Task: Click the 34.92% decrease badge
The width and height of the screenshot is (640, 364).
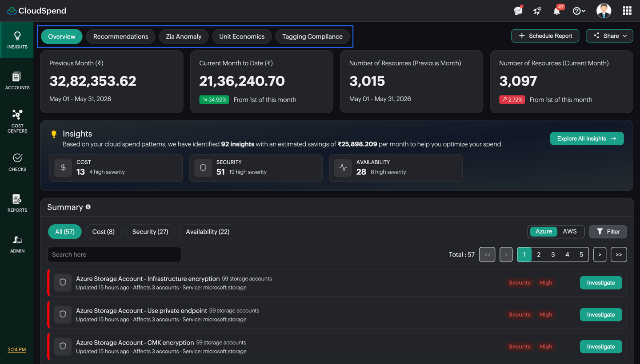Action: tap(214, 99)
